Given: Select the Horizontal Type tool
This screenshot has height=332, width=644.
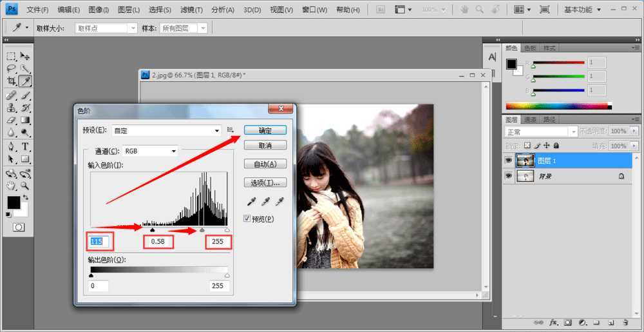Looking at the screenshot, I should click(26, 146).
